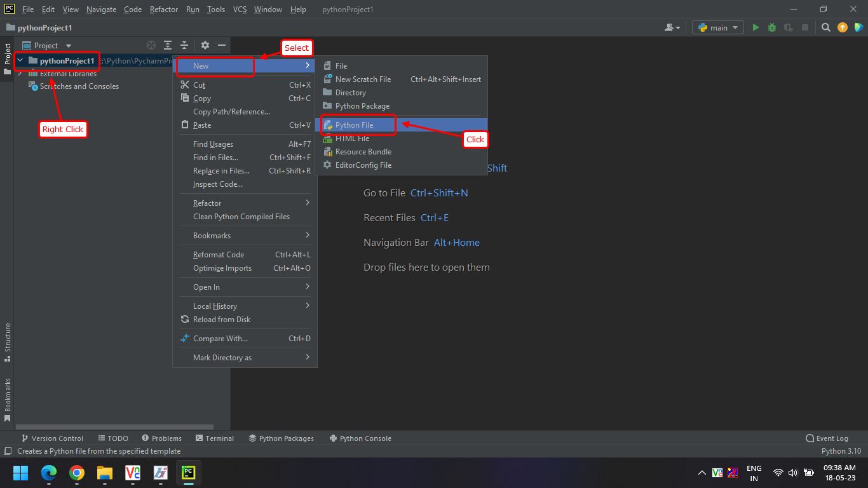Open Project panel gear options
The width and height of the screenshot is (868, 488).
tap(205, 45)
